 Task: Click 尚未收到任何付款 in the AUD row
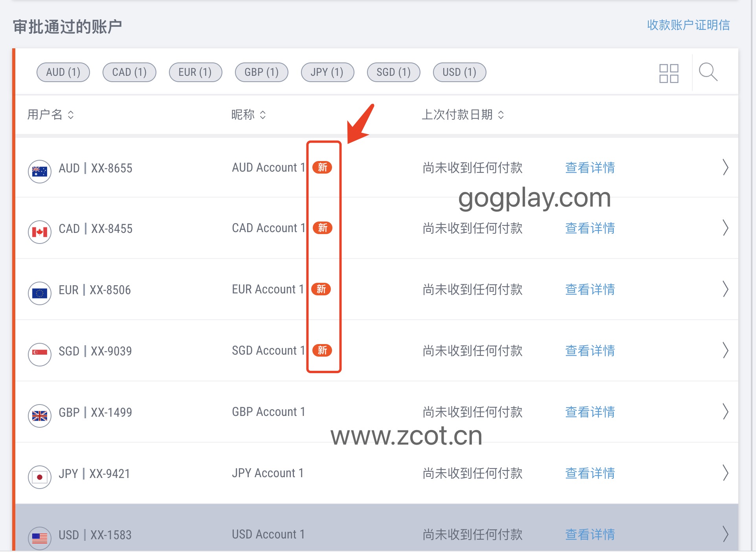[x=473, y=168]
